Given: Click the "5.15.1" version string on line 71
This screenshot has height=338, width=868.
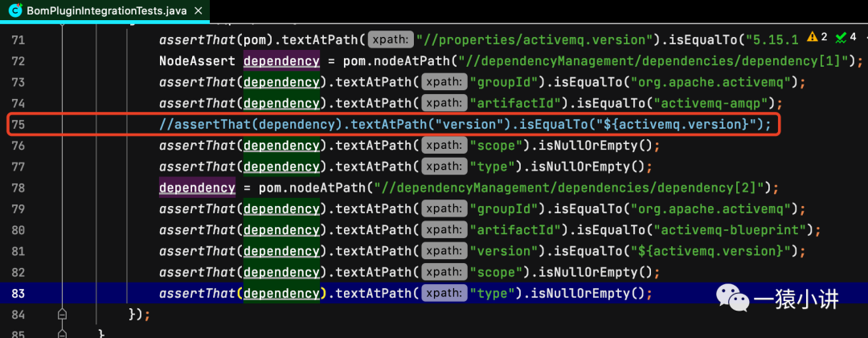Looking at the screenshot, I should click(x=772, y=40).
